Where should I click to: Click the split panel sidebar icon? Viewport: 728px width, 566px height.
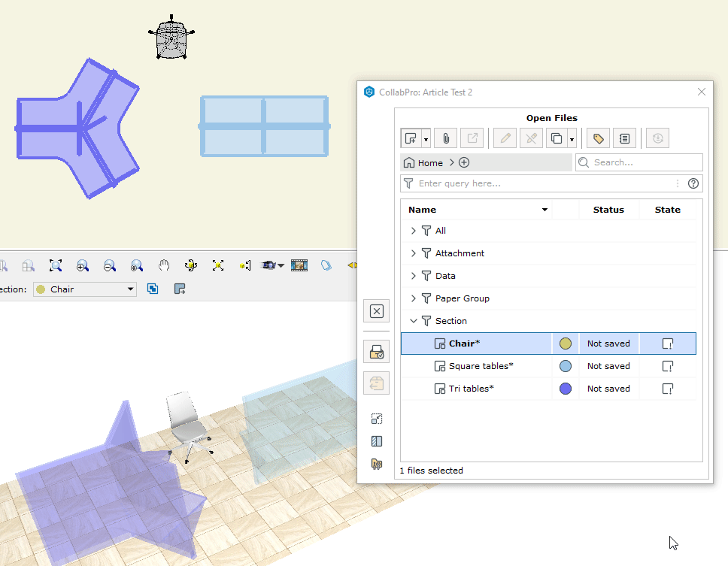pos(377,441)
